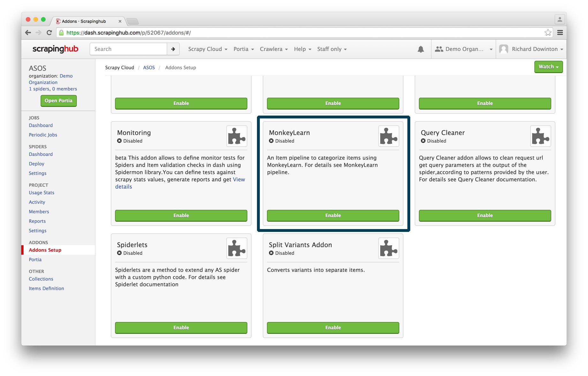This screenshot has width=588, height=376.
Task: Click the Spiderlets Disabled status text
Action: click(x=132, y=253)
